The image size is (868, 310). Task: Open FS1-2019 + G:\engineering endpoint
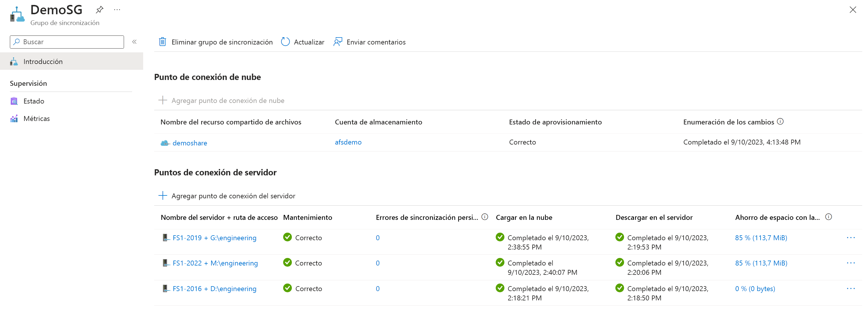pyautogui.click(x=214, y=238)
